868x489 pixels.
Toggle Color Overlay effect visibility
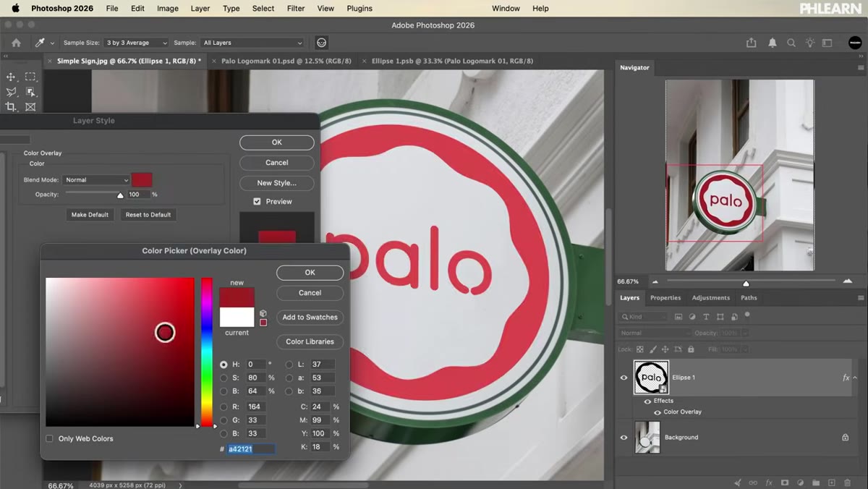click(x=658, y=412)
